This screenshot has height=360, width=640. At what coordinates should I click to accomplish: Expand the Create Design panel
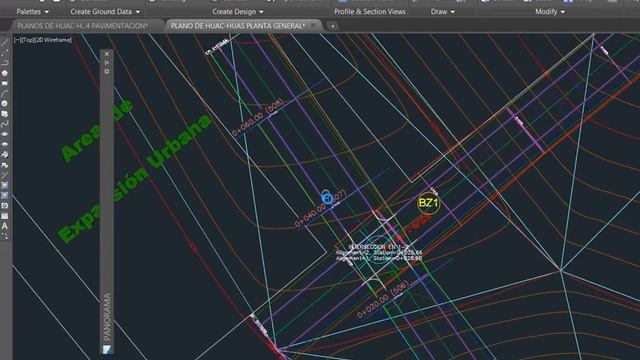pos(238,12)
